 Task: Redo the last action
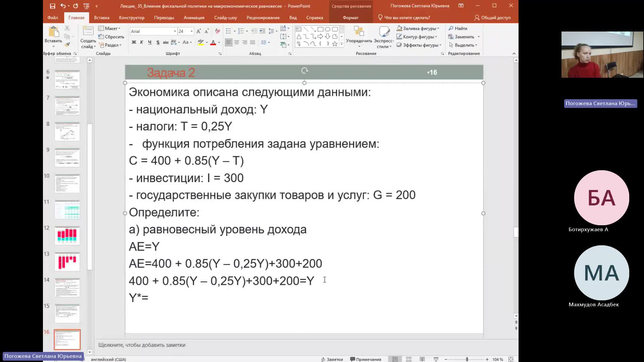(75, 6)
